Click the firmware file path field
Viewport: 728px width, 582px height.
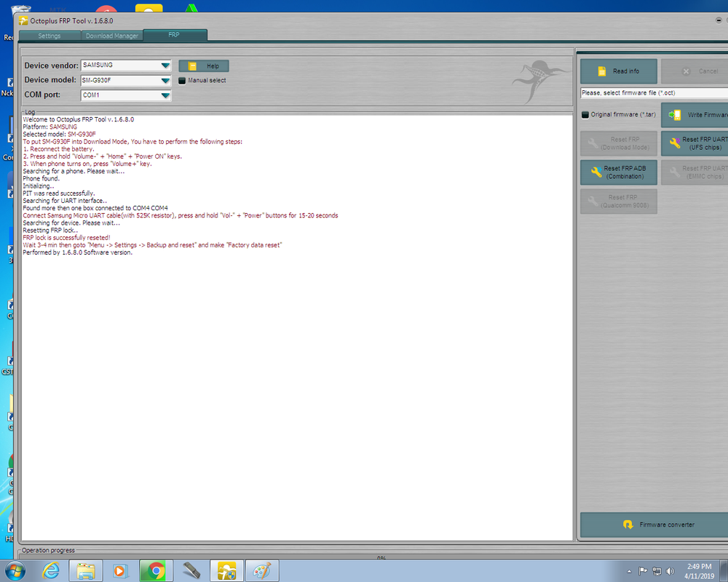(x=654, y=93)
